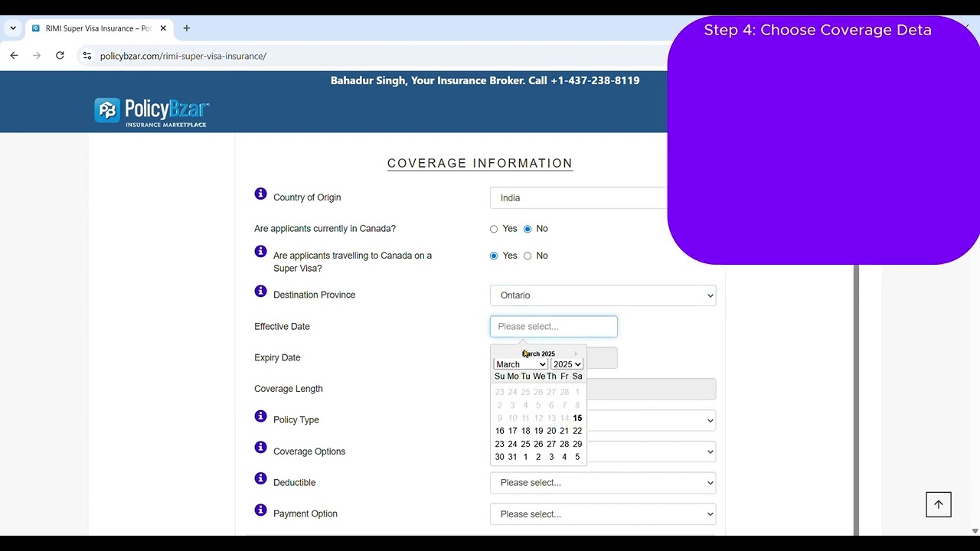Open the Policy Type dropdown
The image size is (980, 551).
pos(651,420)
